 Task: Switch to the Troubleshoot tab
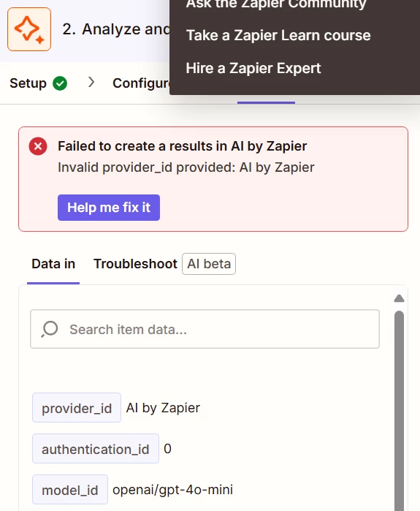click(135, 264)
